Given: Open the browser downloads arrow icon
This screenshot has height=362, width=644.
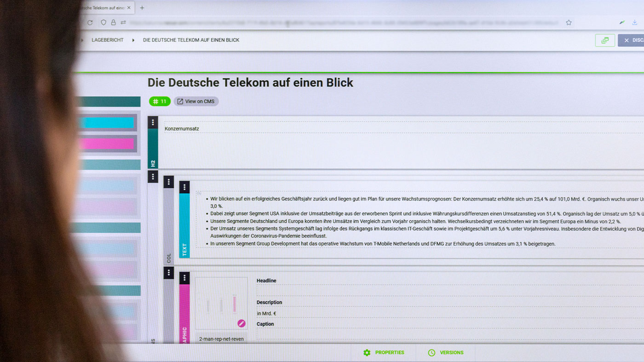Looking at the screenshot, I should [x=634, y=23].
